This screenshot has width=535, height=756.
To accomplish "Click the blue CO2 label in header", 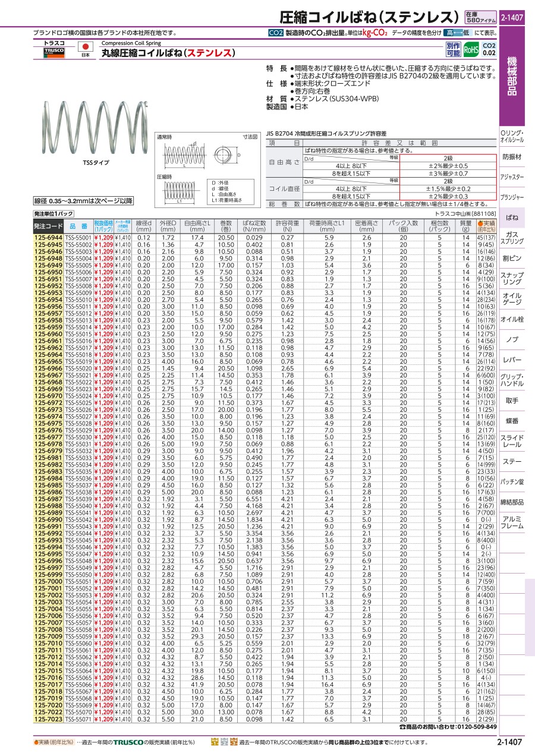I will click(276, 34).
